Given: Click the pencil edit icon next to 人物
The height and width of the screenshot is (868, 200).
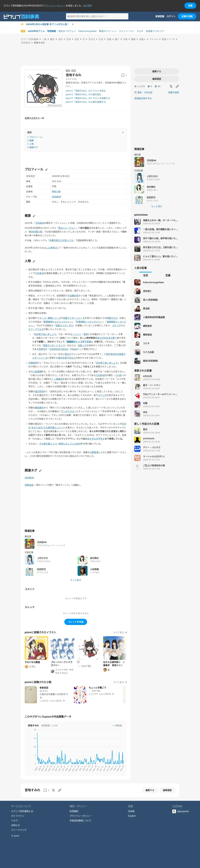Looking at the screenshot, I should coord(34,261).
